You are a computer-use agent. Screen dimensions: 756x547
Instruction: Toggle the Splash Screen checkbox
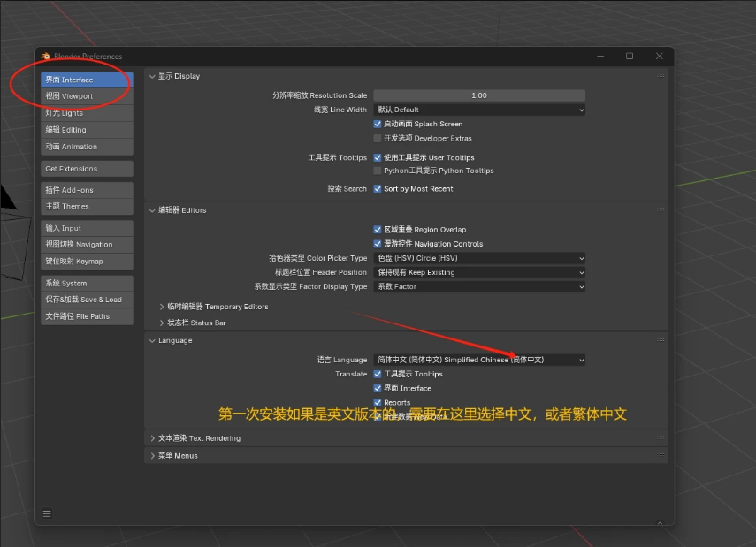coord(378,124)
